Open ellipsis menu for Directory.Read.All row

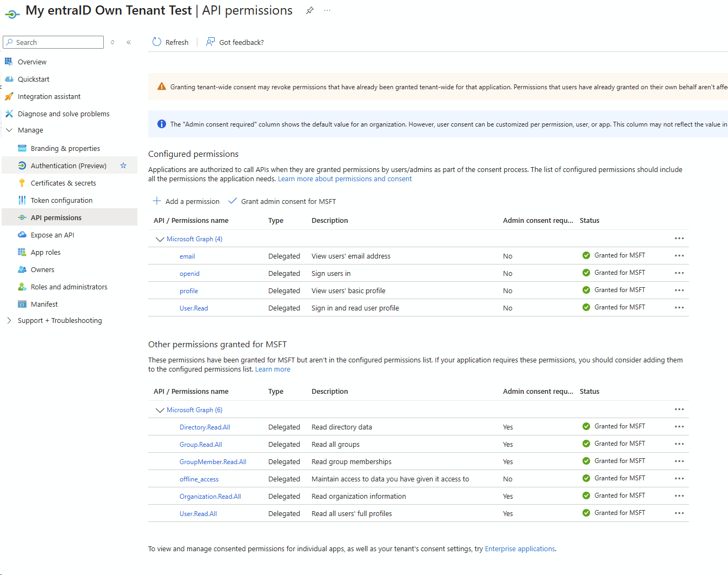pos(679,427)
